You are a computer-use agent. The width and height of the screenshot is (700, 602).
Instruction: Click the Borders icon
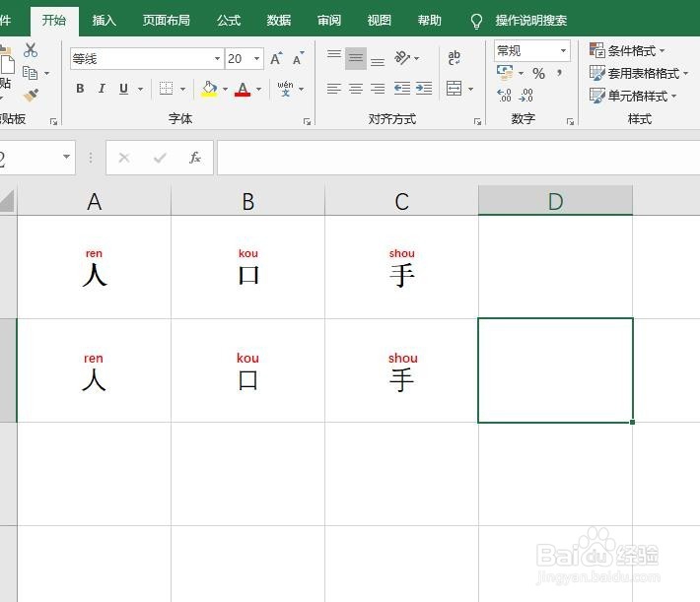coord(166,89)
